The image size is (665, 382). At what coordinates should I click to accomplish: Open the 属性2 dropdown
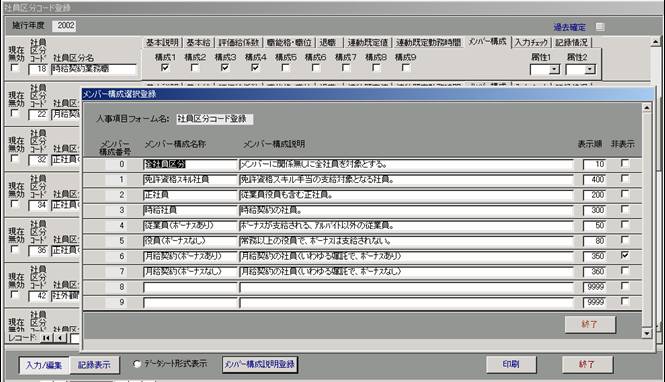[590, 69]
